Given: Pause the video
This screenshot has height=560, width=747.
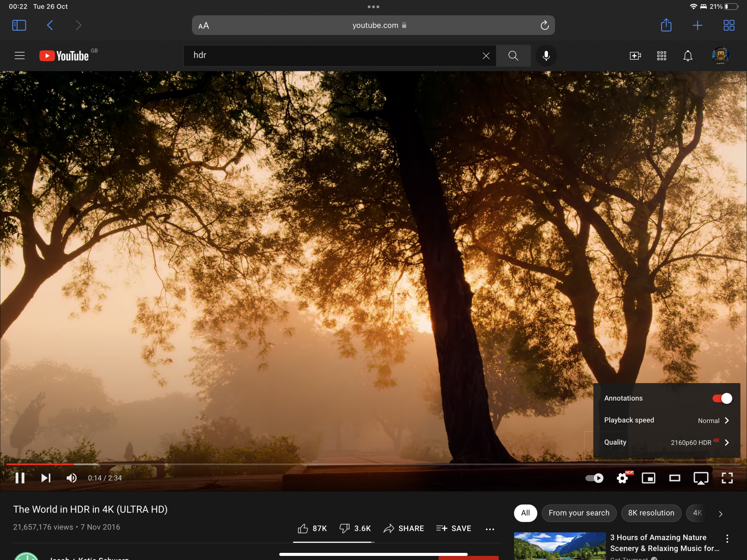Looking at the screenshot, I should pyautogui.click(x=20, y=478).
